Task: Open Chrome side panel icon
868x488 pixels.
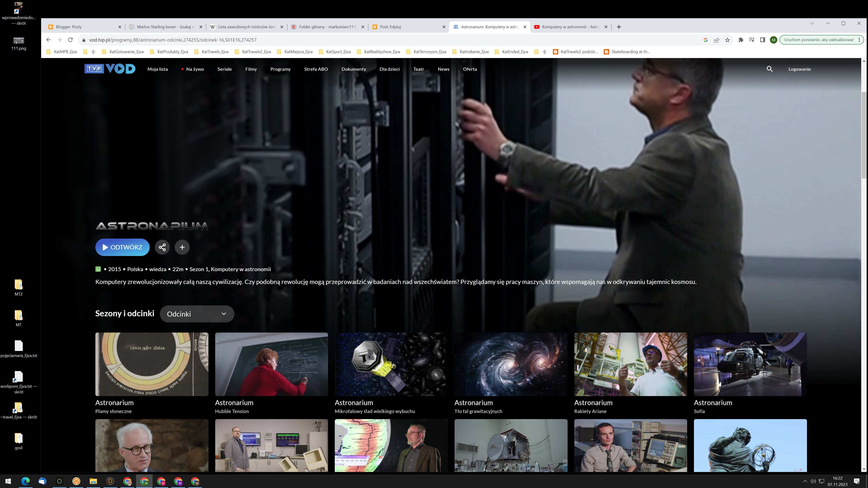Action: [x=762, y=40]
